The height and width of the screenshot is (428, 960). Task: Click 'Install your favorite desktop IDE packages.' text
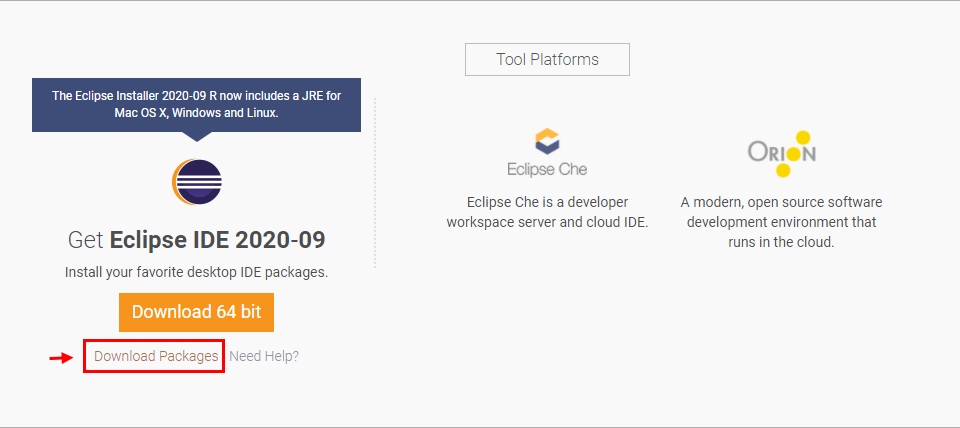197,272
